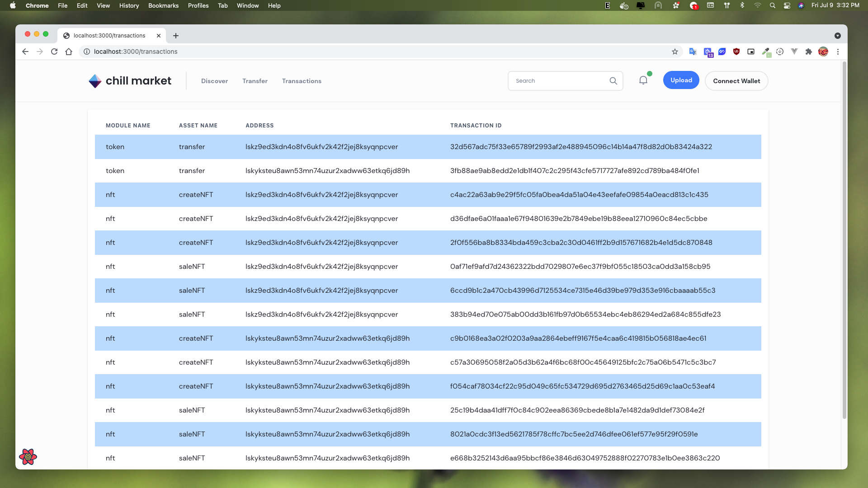This screenshot has width=868, height=488.
Task: Focus the Search input field
Action: point(559,81)
